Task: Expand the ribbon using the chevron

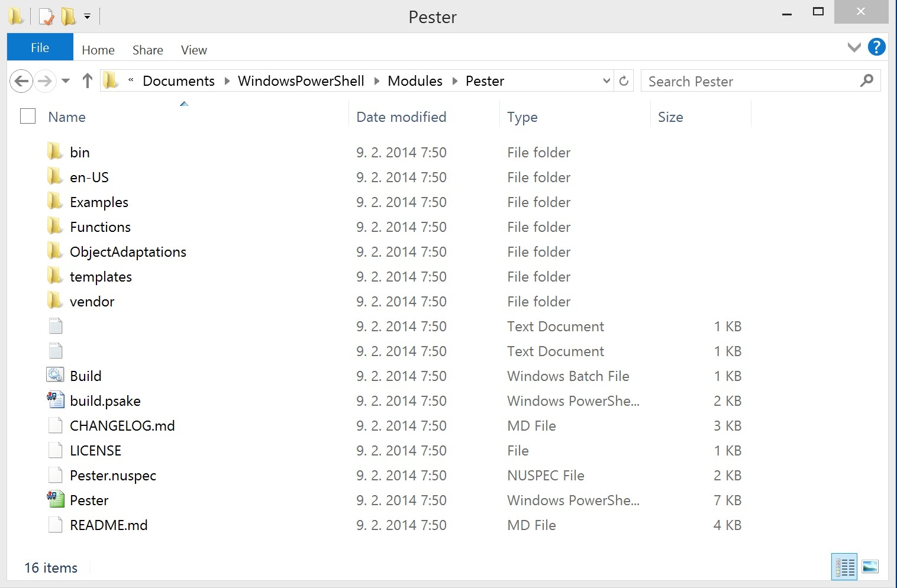Action: [x=854, y=47]
